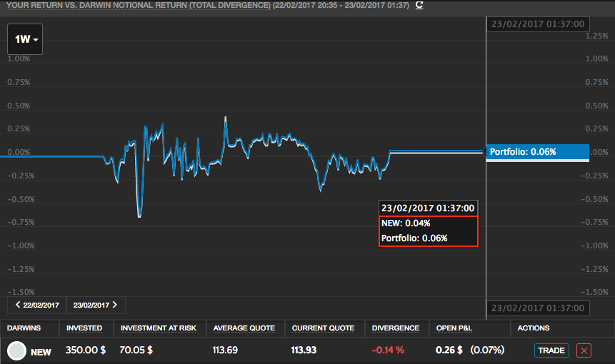The height and width of the screenshot is (364, 615).
Task: Click the DARWINS column header
Action: coord(24,328)
